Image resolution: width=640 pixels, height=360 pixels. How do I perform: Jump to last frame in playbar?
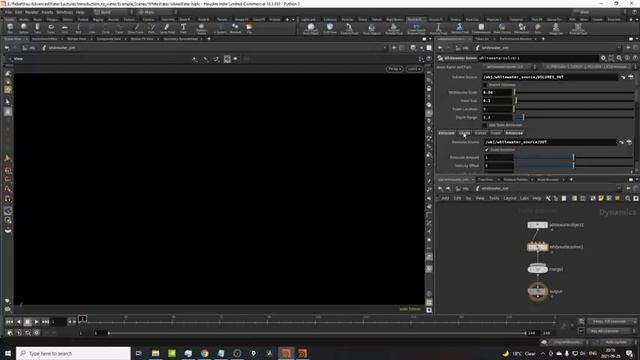tap(45, 322)
